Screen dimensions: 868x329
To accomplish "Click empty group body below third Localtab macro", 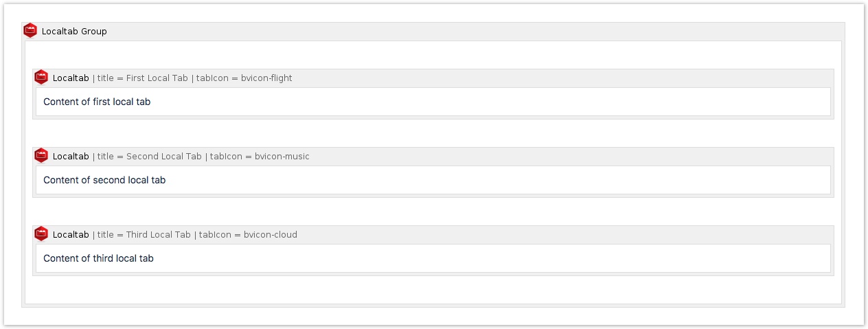I will [x=433, y=290].
